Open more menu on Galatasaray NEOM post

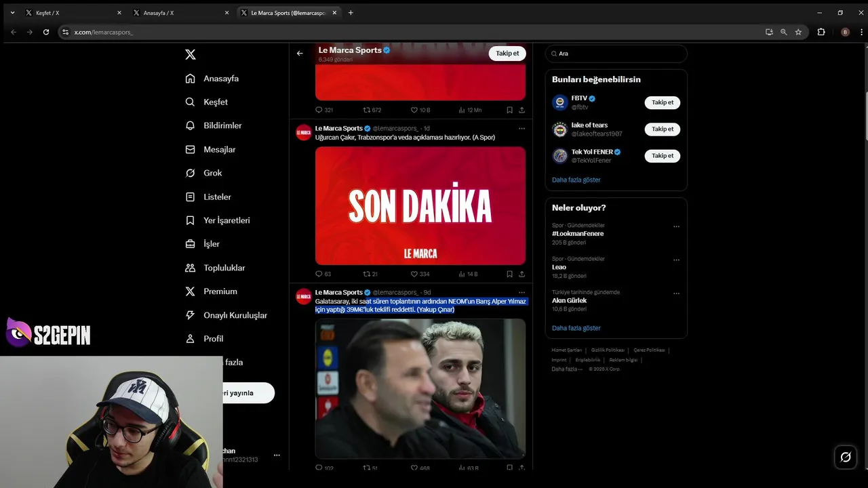click(521, 292)
